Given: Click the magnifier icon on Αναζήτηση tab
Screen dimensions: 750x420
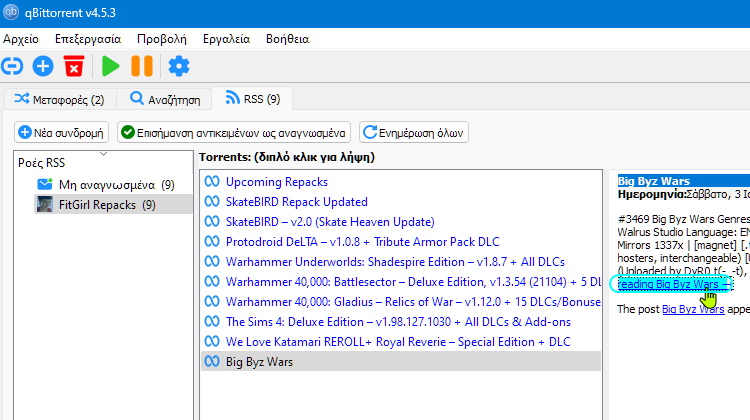Looking at the screenshot, I should [137, 98].
